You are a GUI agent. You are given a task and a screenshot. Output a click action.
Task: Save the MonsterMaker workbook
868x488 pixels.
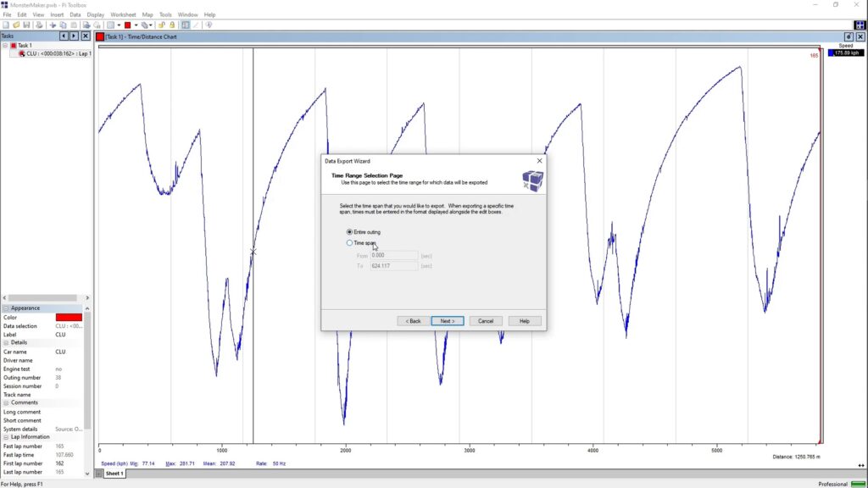click(25, 24)
